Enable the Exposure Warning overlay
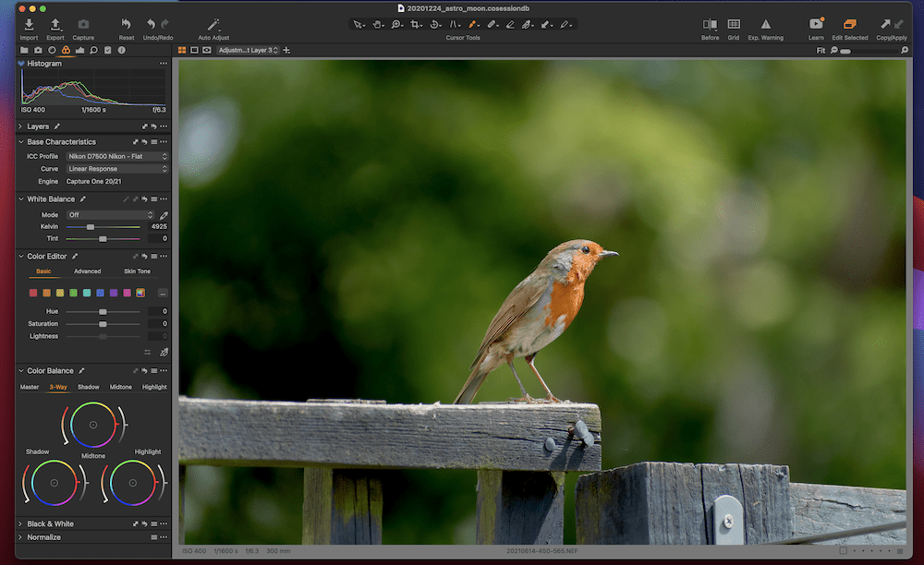The width and height of the screenshot is (924, 565). point(765,24)
